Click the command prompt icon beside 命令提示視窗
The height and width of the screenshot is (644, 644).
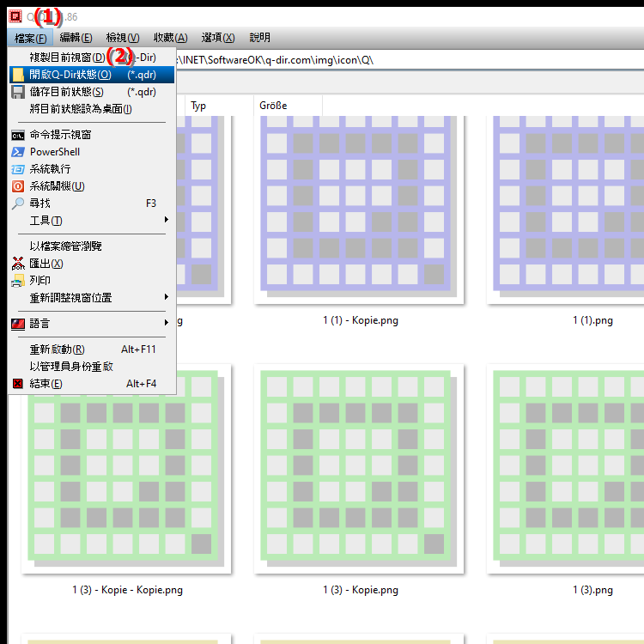18,135
